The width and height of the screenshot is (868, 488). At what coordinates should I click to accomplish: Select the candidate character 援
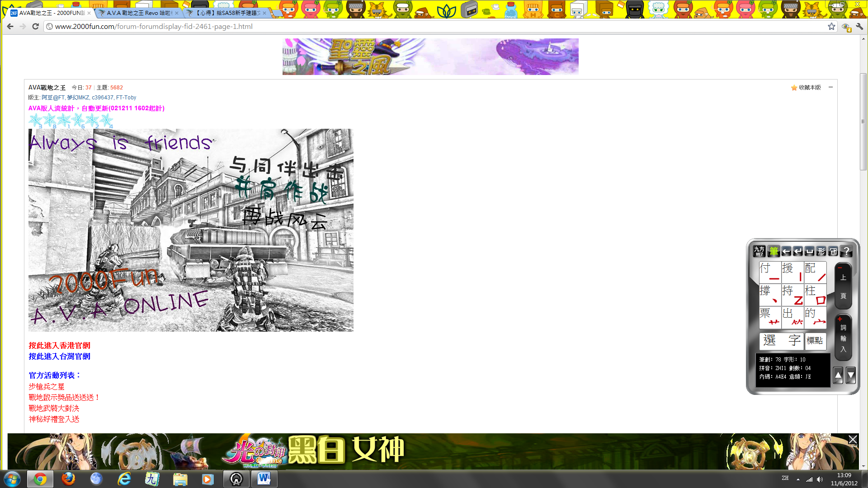tap(793, 272)
